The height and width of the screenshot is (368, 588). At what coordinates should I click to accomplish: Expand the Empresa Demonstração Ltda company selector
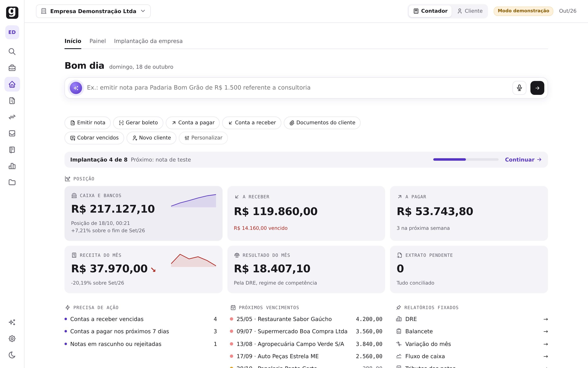point(93,11)
